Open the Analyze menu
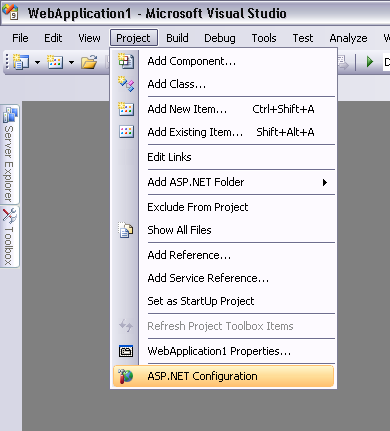Viewport: 390px width, 431px height. point(348,38)
